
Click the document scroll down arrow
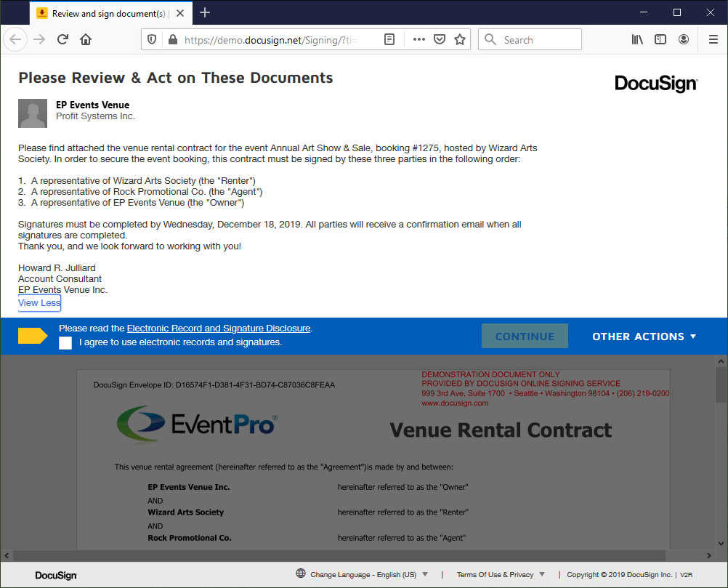point(721,543)
